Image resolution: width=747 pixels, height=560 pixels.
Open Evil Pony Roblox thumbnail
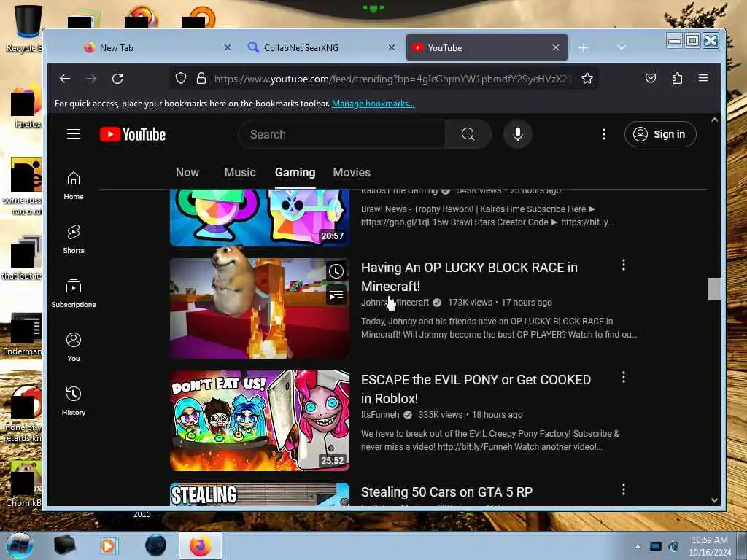260,421
